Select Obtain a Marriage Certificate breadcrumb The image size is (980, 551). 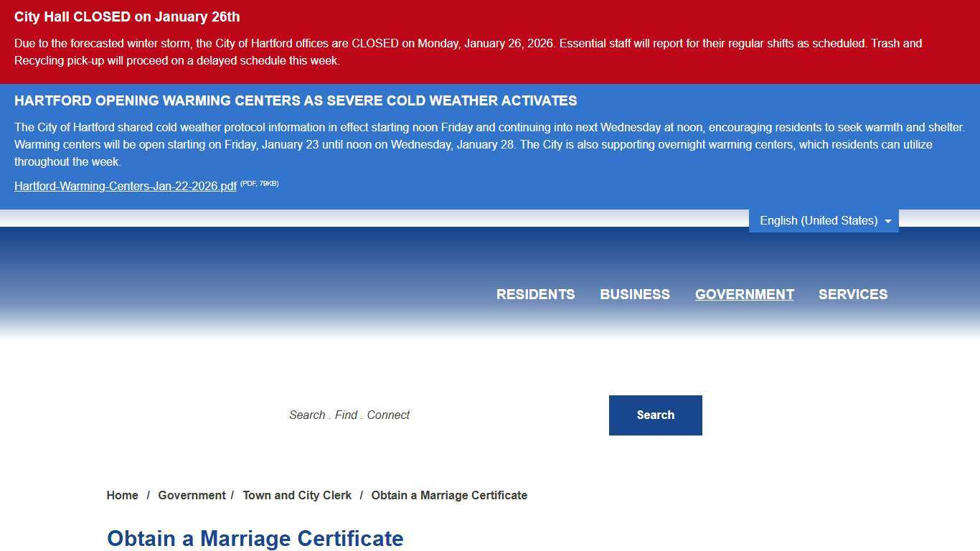[x=448, y=495]
